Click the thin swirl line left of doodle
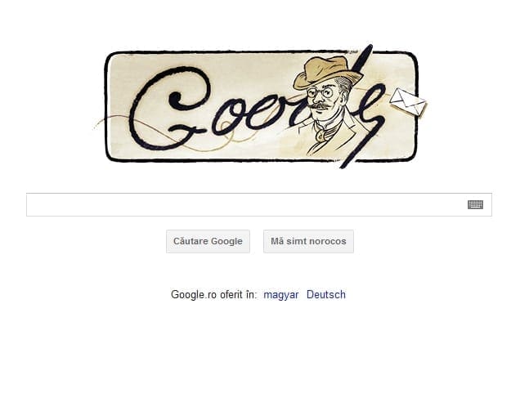The width and height of the screenshot is (529, 420). pos(100,123)
